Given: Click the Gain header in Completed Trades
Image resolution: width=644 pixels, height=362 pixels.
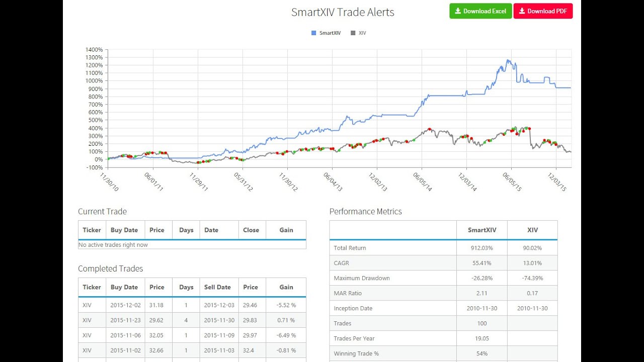Looking at the screenshot, I should pos(286,288).
